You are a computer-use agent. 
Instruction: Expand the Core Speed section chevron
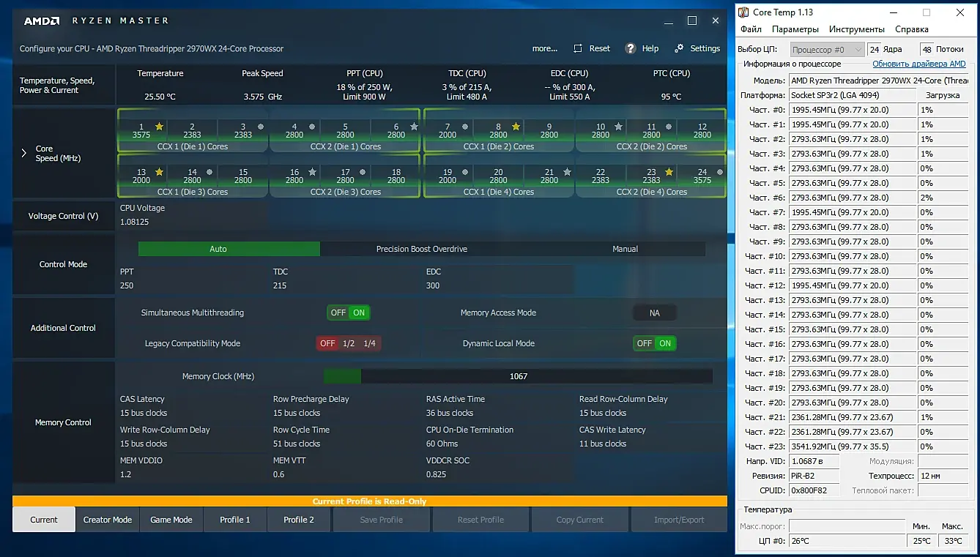tap(24, 153)
